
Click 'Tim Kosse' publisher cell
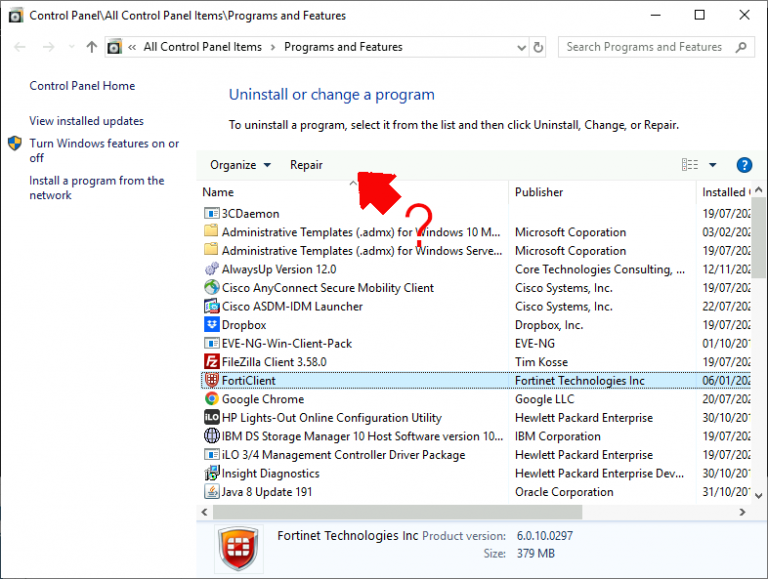(x=541, y=362)
